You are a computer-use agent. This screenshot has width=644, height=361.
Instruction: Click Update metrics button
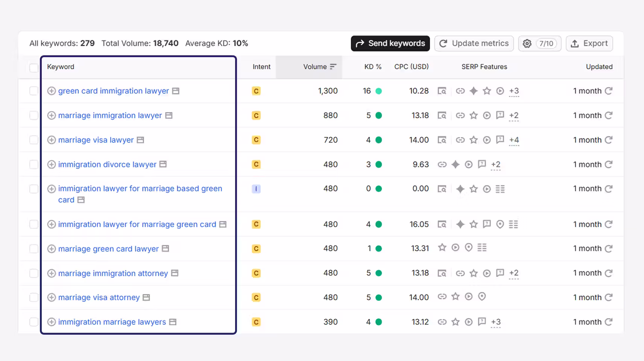coord(474,44)
